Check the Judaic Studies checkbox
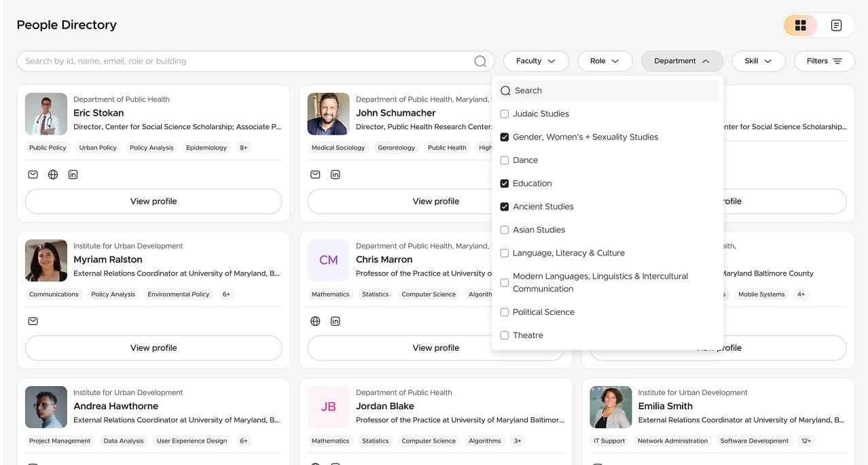The image size is (868, 465). pyautogui.click(x=505, y=114)
